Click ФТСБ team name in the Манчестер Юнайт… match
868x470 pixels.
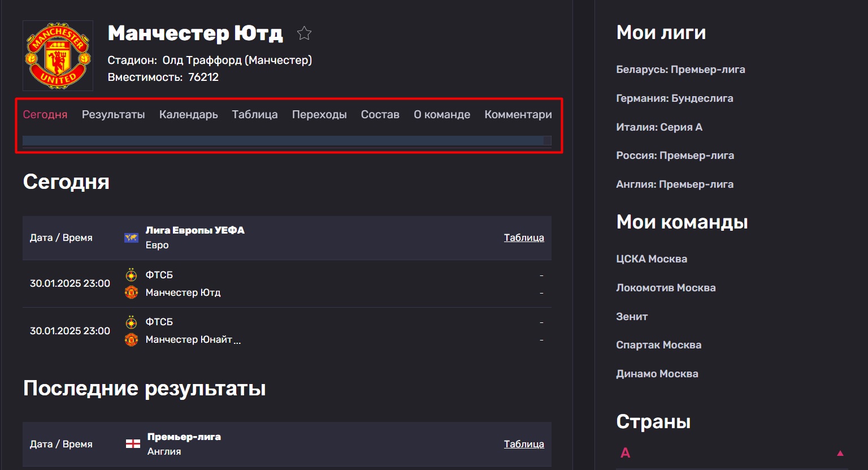[x=159, y=322]
